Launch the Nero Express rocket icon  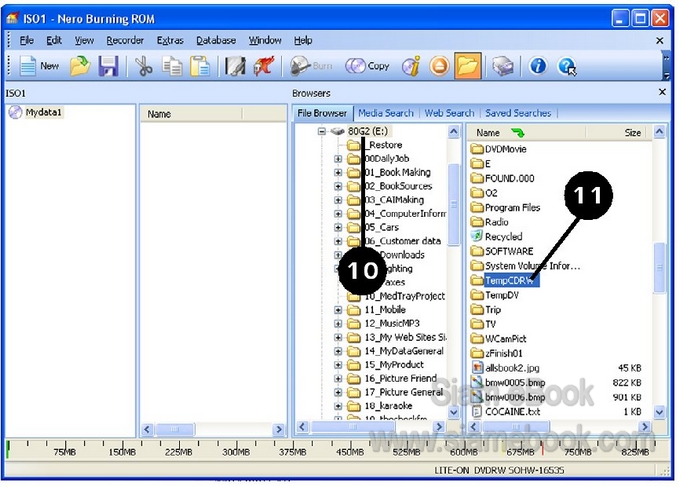point(264,66)
